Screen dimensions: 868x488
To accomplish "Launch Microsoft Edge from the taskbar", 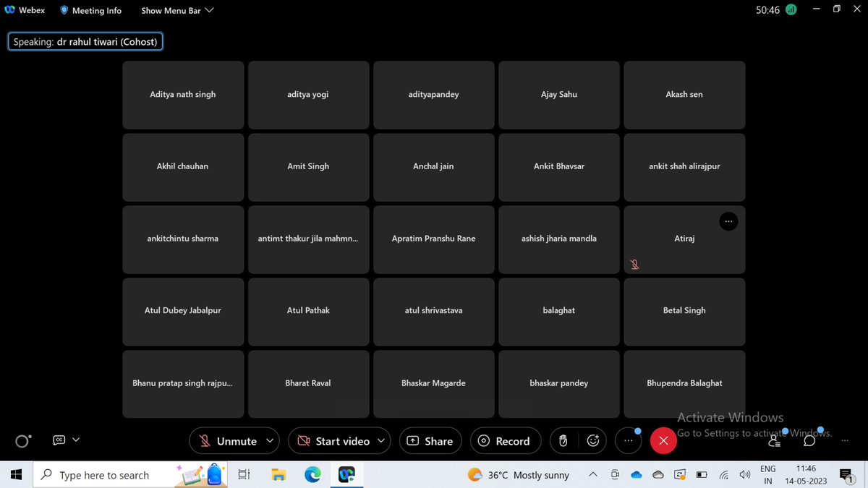I will (312, 475).
